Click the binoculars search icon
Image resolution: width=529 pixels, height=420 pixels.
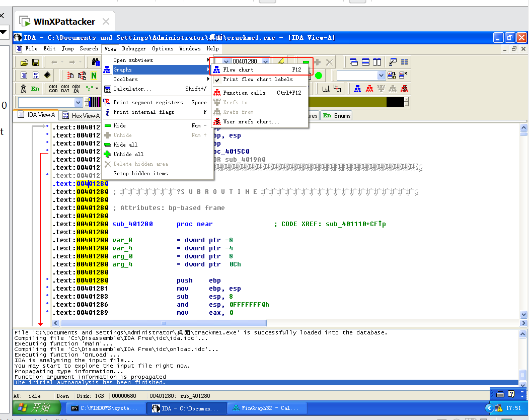(x=96, y=62)
